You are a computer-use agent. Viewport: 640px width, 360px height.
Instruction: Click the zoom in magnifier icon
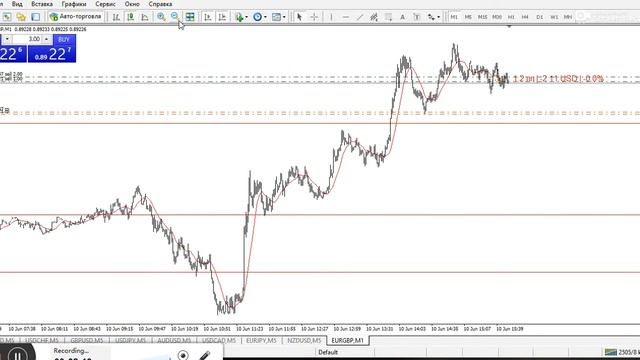tap(161, 17)
